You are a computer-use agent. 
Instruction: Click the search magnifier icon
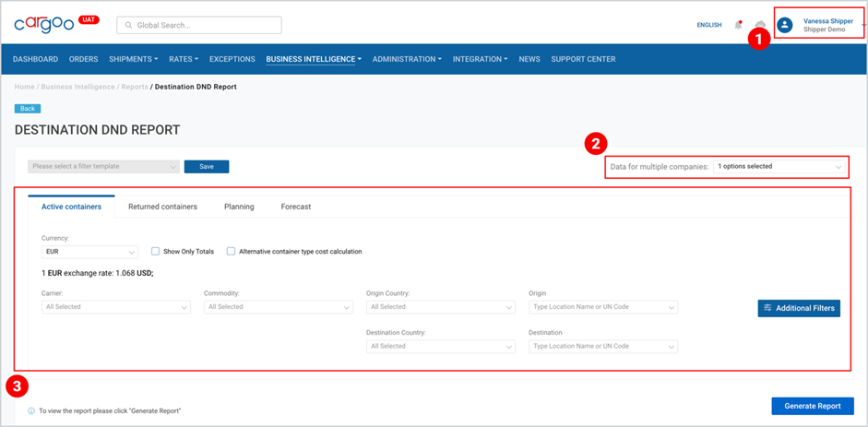(x=129, y=26)
